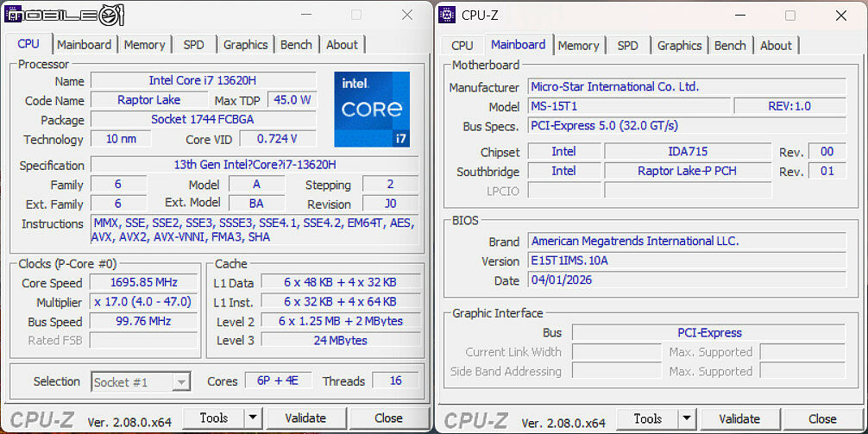Switch to SPD tab in right window
The image size is (868, 434).
628,46
